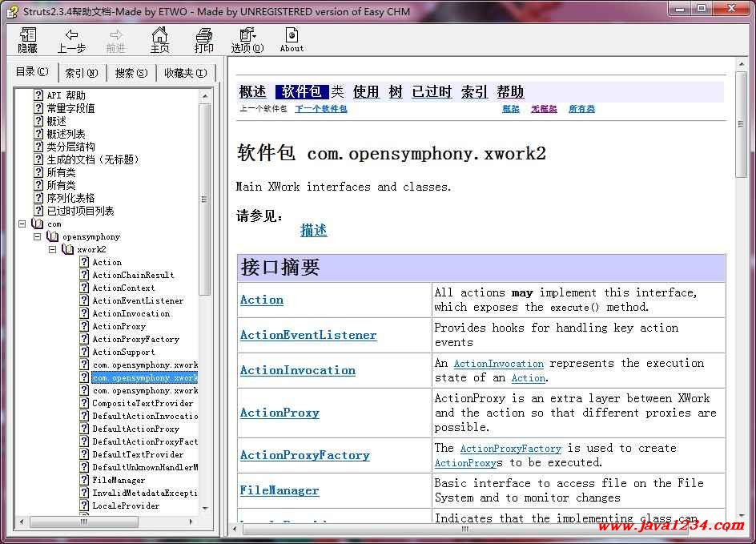
Task: Go to 主页 (Home) via toolbar icon
Action: point(160,35)
